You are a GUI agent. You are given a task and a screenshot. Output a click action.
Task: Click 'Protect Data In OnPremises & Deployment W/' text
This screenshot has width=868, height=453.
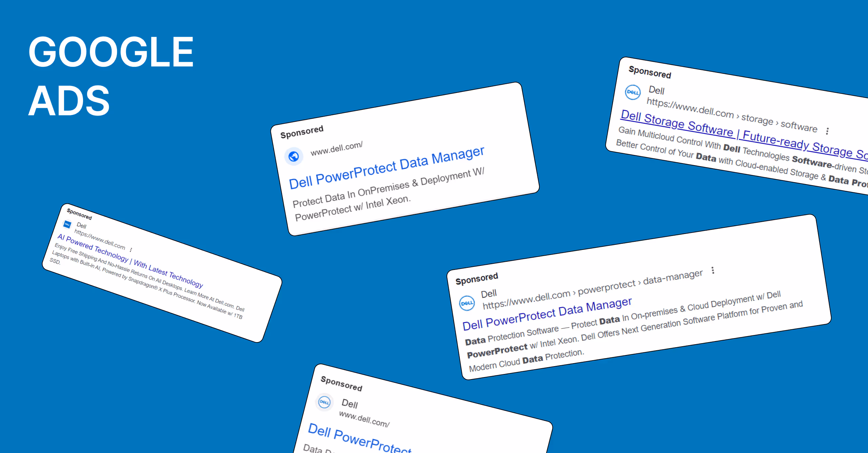(x=389, y=188)
